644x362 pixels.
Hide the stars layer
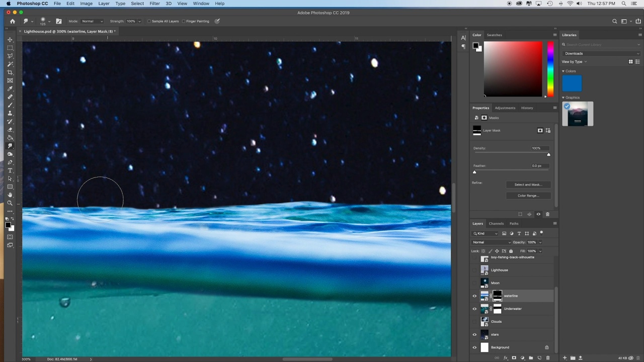[474, 334]
